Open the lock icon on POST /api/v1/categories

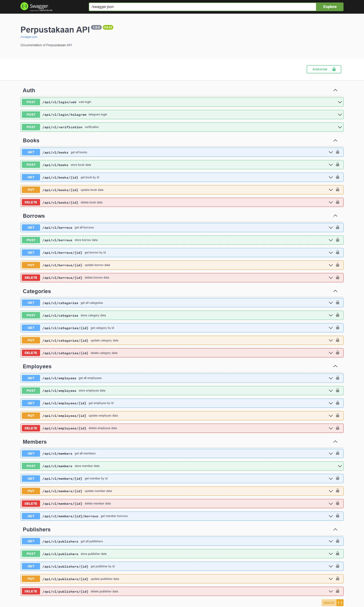click(338, 315)
